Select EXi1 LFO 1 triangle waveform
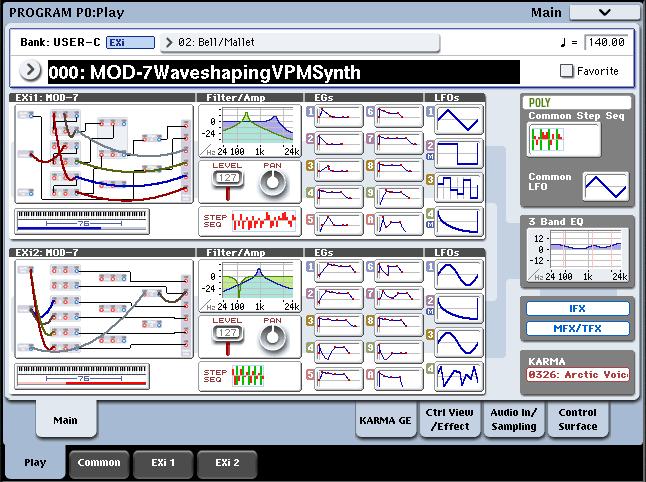 point(459,119)
